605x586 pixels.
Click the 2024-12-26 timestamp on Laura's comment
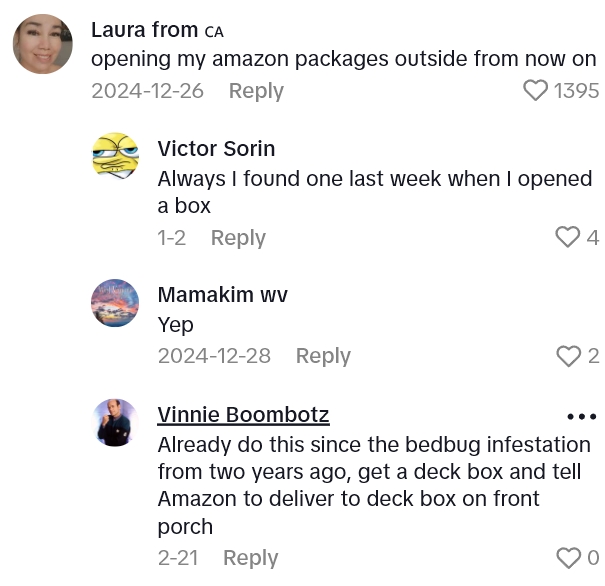click(x=147, y=91)
